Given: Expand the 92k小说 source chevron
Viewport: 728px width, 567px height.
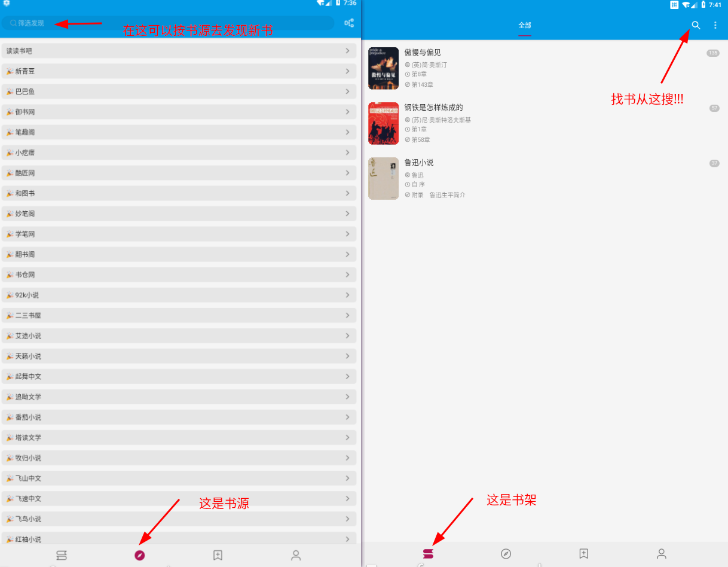Looking at the screenshot, I should pyautogui.click(x=347, y=295).
